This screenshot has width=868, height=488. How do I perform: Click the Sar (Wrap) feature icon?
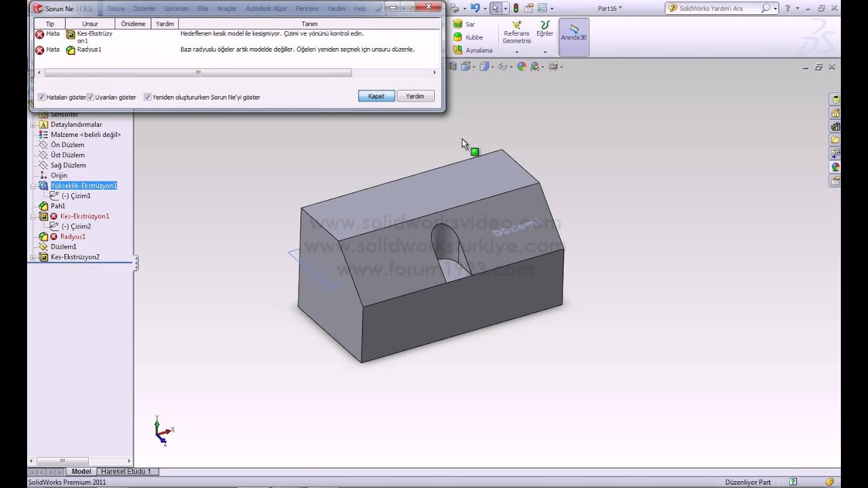pos(458,24)
